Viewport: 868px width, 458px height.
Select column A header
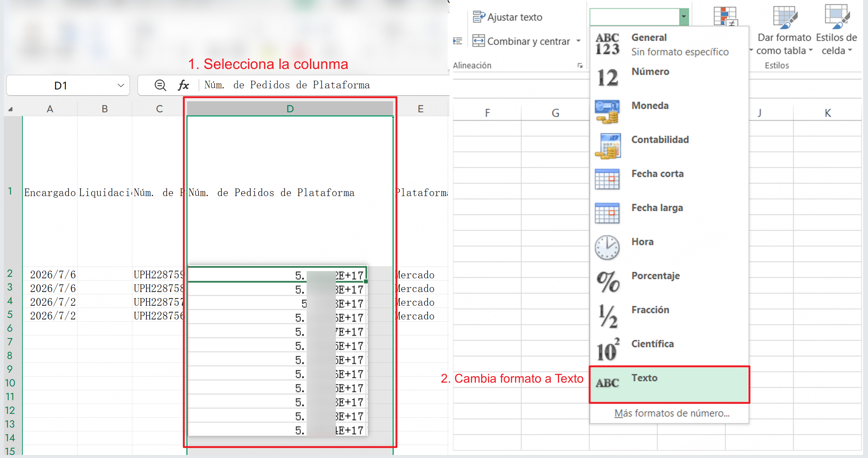(50, 109)
